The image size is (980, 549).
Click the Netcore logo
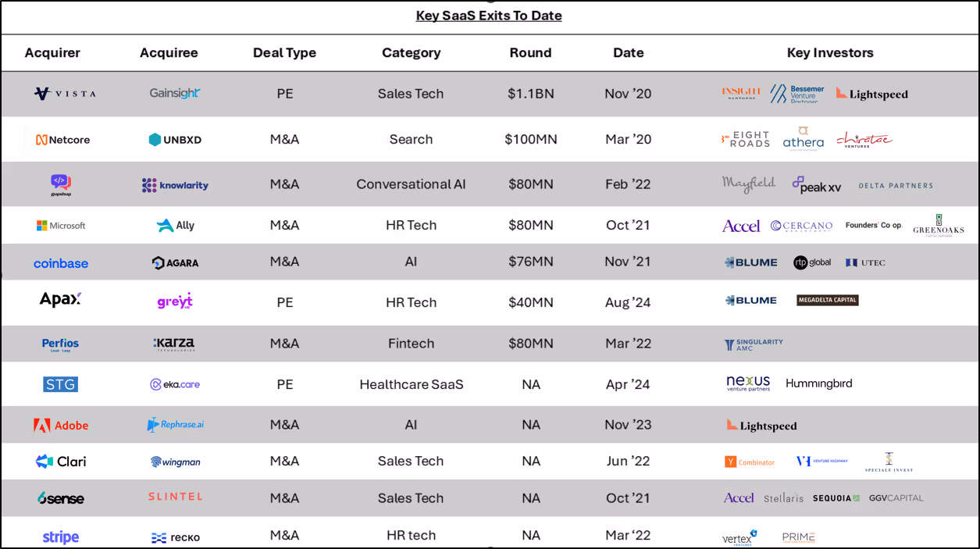(63, 140)
